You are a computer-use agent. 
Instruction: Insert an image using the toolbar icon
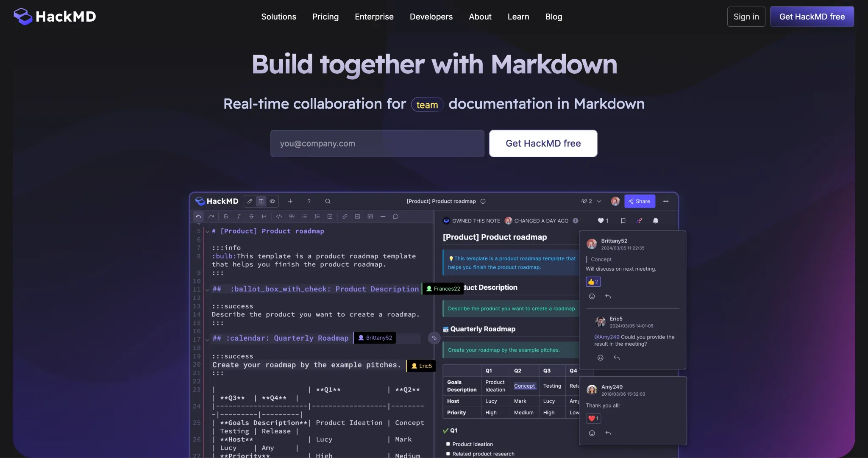point(357,216)
